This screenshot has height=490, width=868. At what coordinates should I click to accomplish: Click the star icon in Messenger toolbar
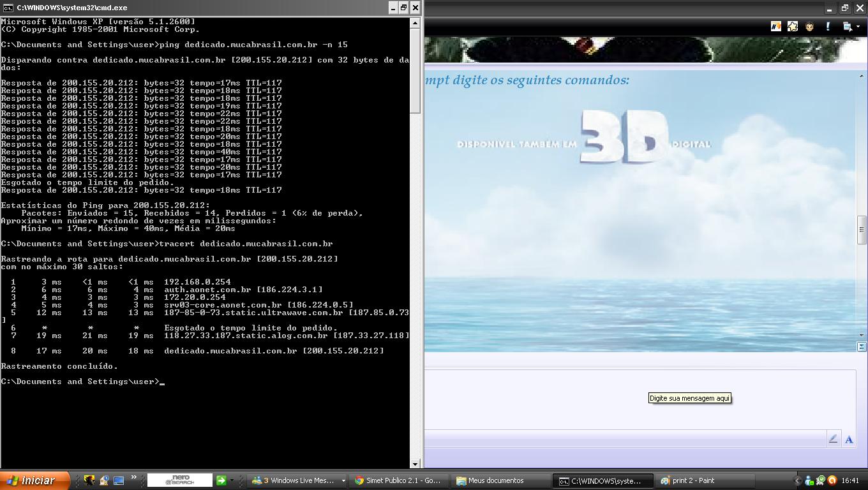(x=793, y=27)
